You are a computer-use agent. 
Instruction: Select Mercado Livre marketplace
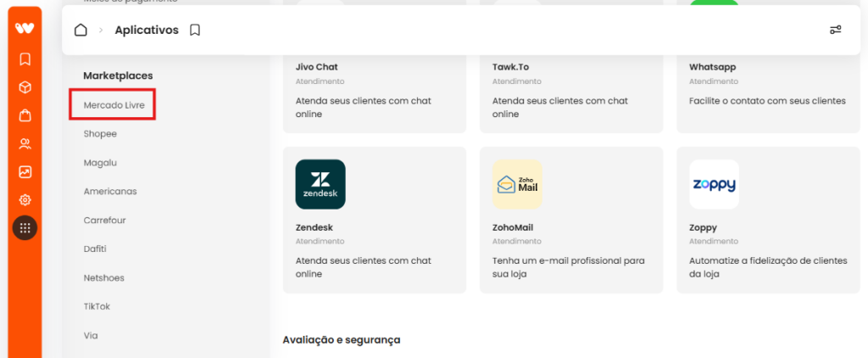tap(114, 104)
